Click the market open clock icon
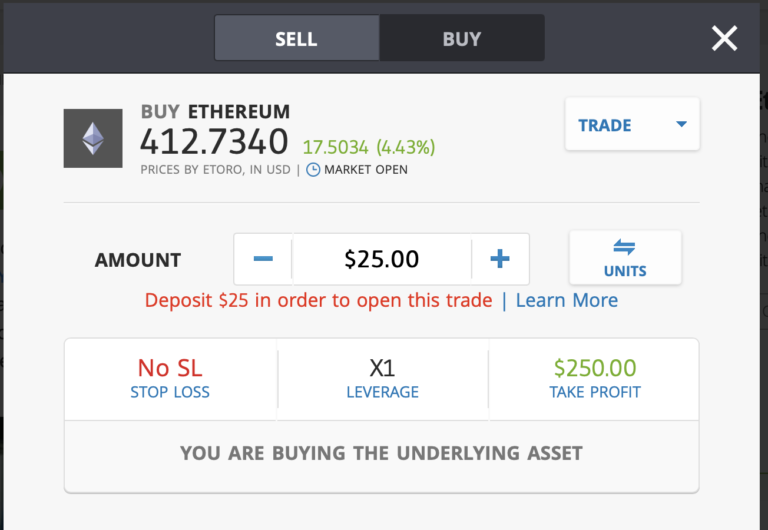The width and height of the screenshot is (768, 530). point(313,170)
